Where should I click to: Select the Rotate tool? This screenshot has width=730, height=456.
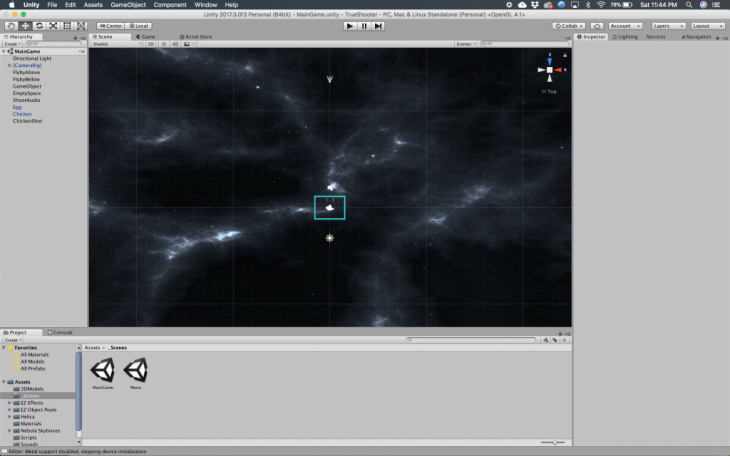pos(39,25)
